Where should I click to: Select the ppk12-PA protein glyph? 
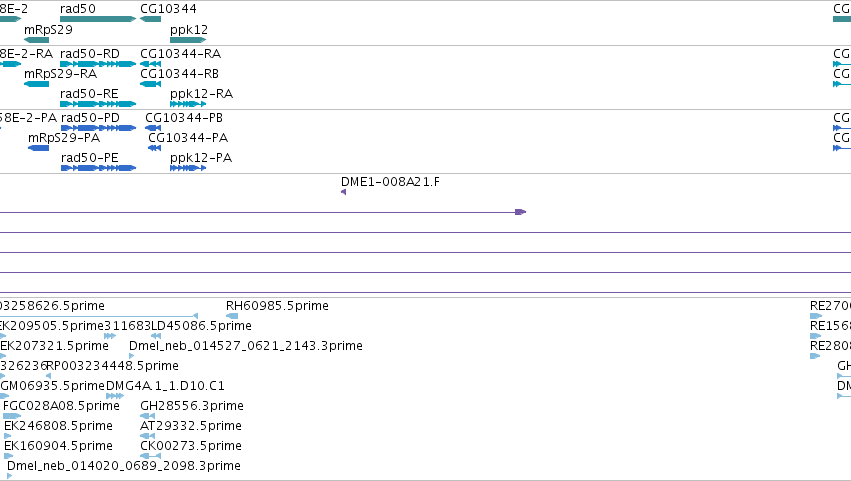click(188, 168)
